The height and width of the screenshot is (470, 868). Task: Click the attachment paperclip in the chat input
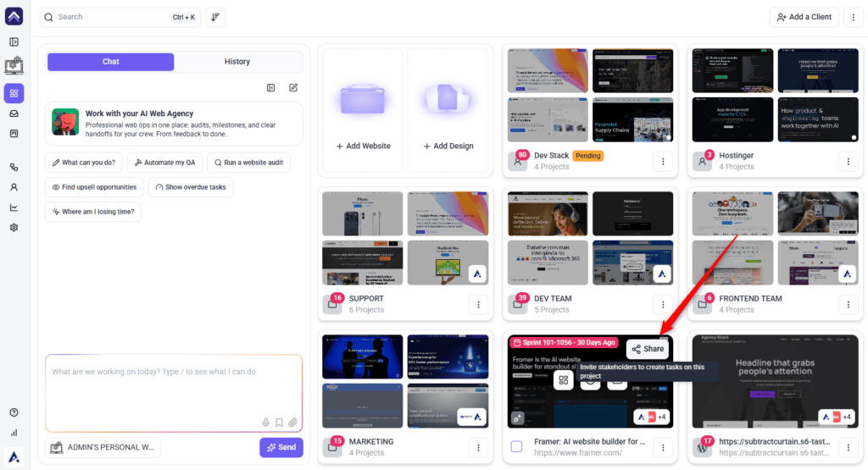292,423
